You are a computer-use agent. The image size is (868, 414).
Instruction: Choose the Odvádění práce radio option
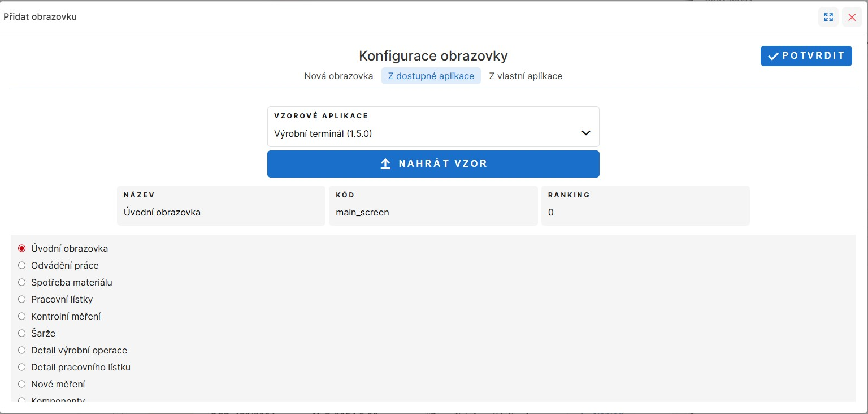tap(22, 265)
